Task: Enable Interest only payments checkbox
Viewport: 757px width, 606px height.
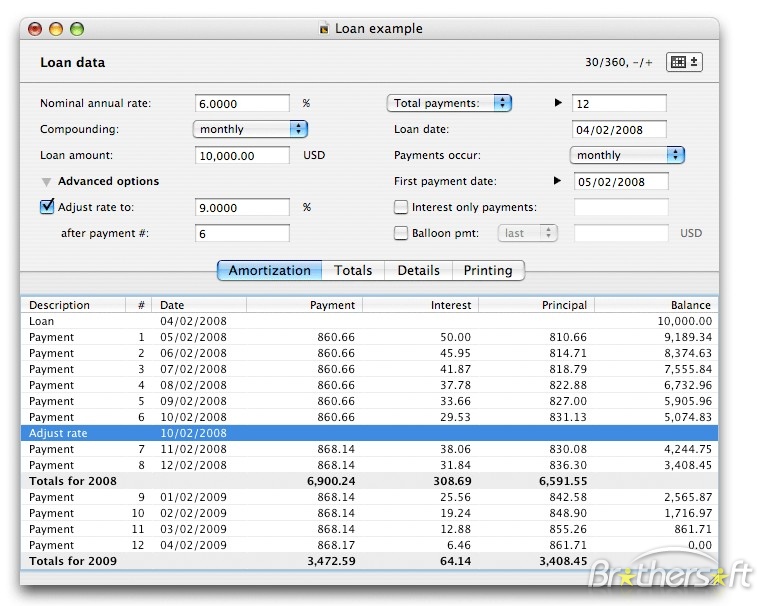Action: [x=401, y=207]
